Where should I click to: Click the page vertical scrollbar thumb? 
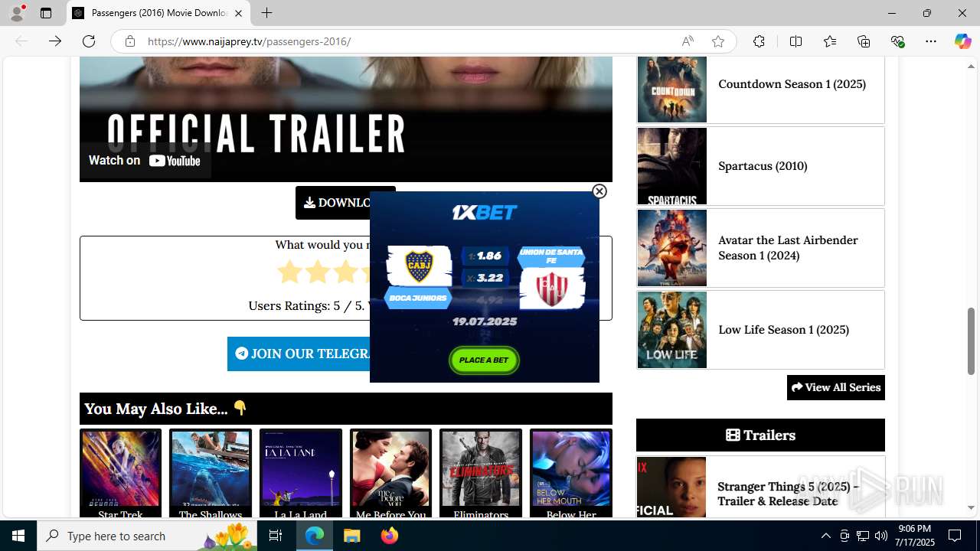click(x=972, y=341)
